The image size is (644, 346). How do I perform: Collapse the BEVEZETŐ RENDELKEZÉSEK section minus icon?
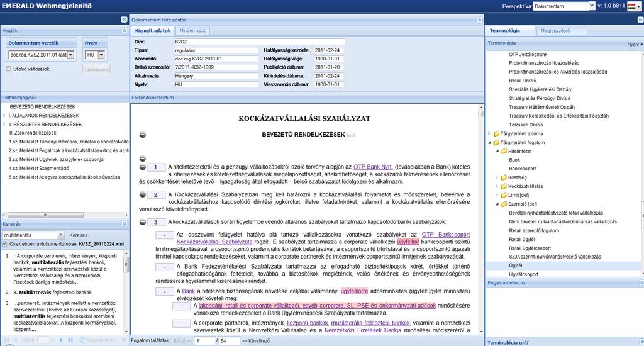tap(143, 135)
